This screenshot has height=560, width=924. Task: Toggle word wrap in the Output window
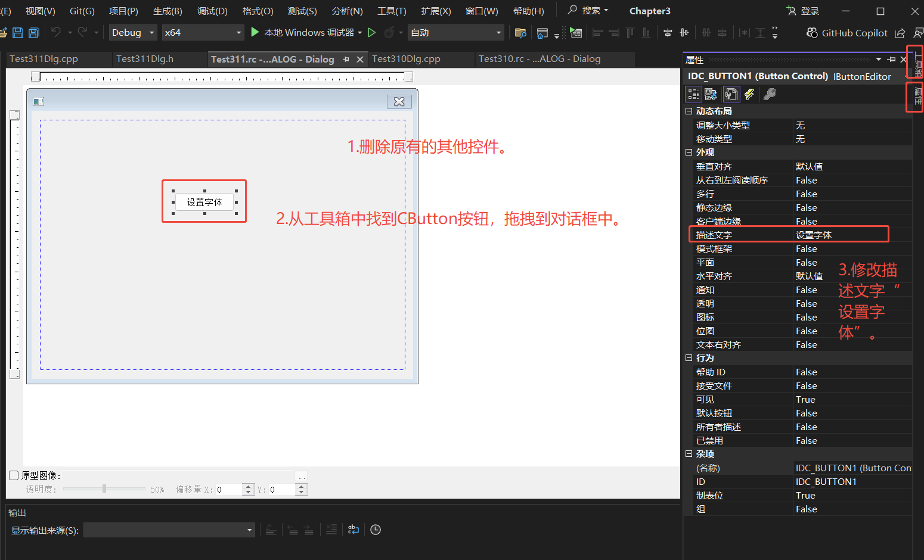click(353, 530)
